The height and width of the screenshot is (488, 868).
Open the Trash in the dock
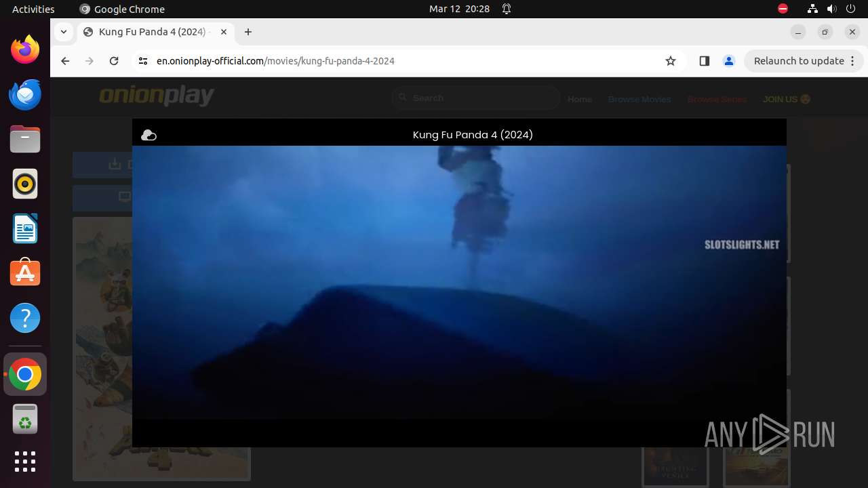tap(25, 419)
